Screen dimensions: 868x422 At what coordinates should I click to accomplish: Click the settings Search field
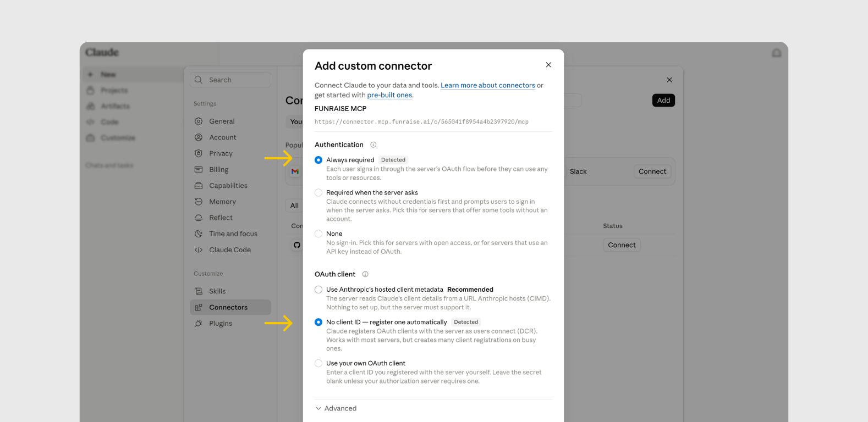[x=230, y=80]
